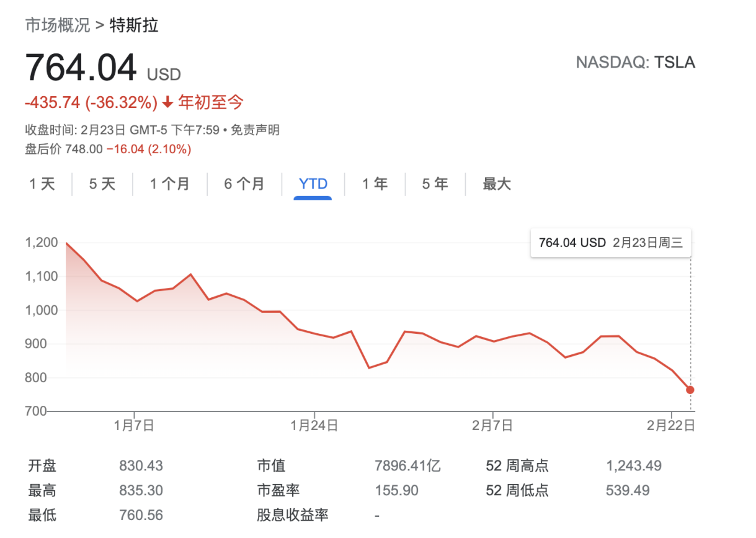Click the 52 周高点 value 1,243.49
This screenshot has height=538, width=756.
(633, 465)
